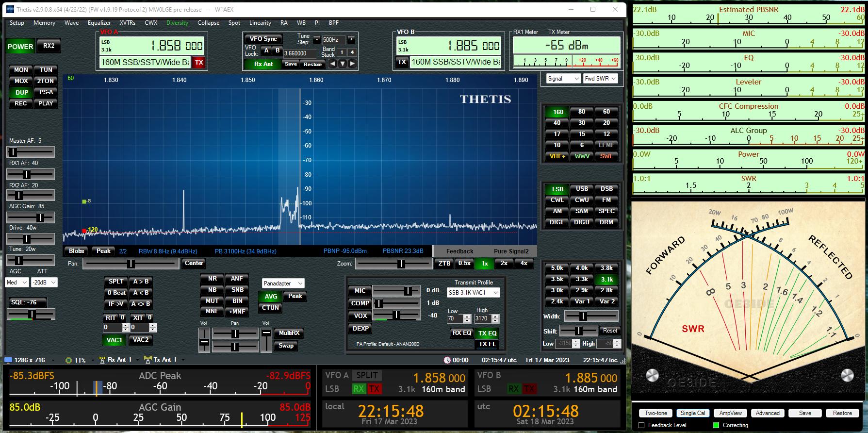Select the 80 meter band button
Viewport: 868px width, 433px height.
pyautogui.click(x=582, y=112)
